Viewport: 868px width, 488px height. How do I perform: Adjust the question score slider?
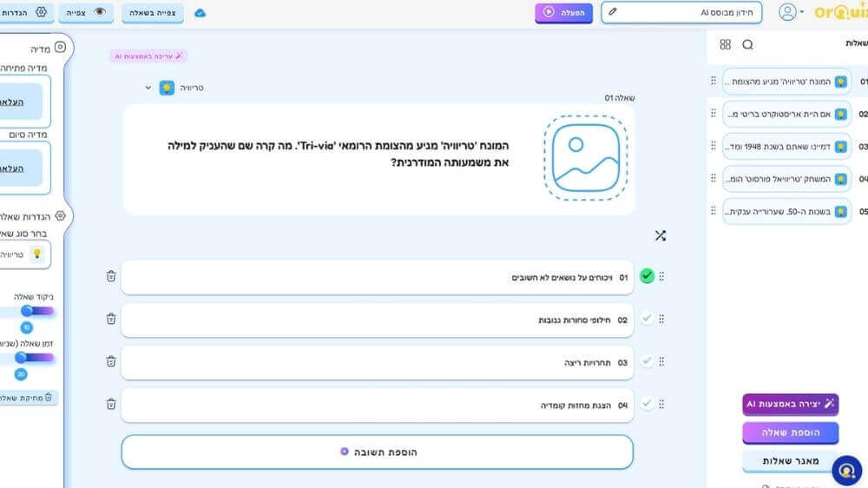coord(27,311)
